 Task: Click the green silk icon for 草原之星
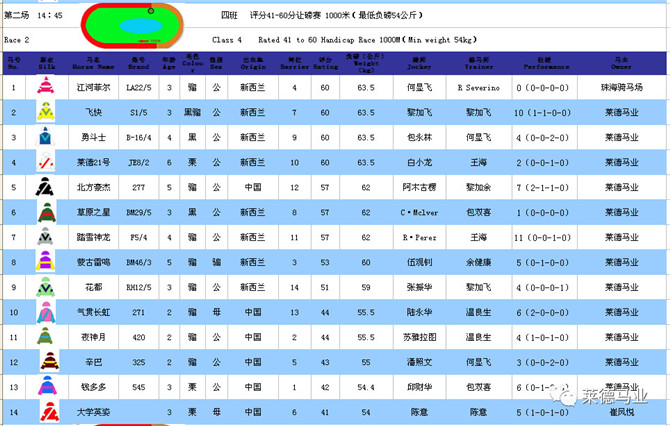pyautogui.click(x=45, y=212)
